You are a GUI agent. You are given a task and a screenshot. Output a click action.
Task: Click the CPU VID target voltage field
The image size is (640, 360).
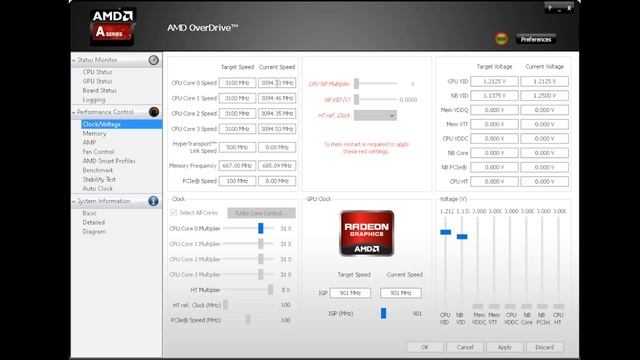click(494, 81)
